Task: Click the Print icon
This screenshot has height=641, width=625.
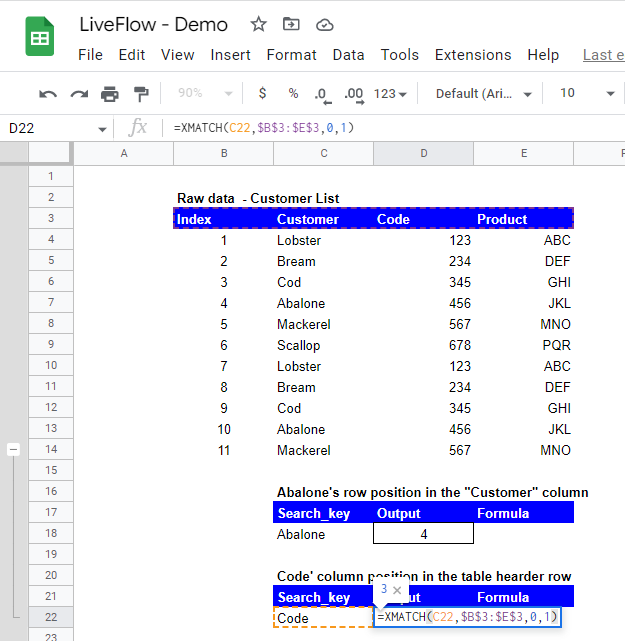Action: pos(110,94)
